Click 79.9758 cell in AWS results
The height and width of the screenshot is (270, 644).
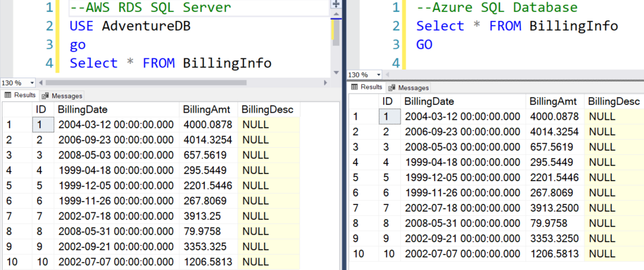coord(209,231)
